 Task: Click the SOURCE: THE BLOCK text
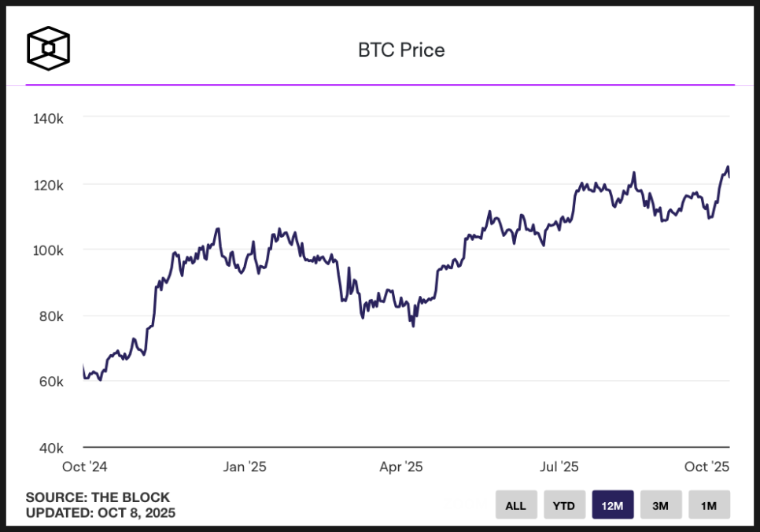tap(98, 497)
